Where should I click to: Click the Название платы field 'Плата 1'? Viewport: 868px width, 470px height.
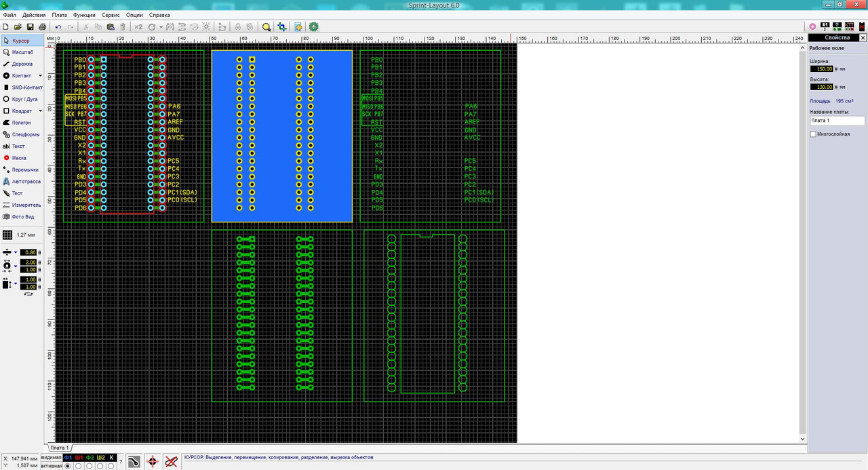[837, 121]
